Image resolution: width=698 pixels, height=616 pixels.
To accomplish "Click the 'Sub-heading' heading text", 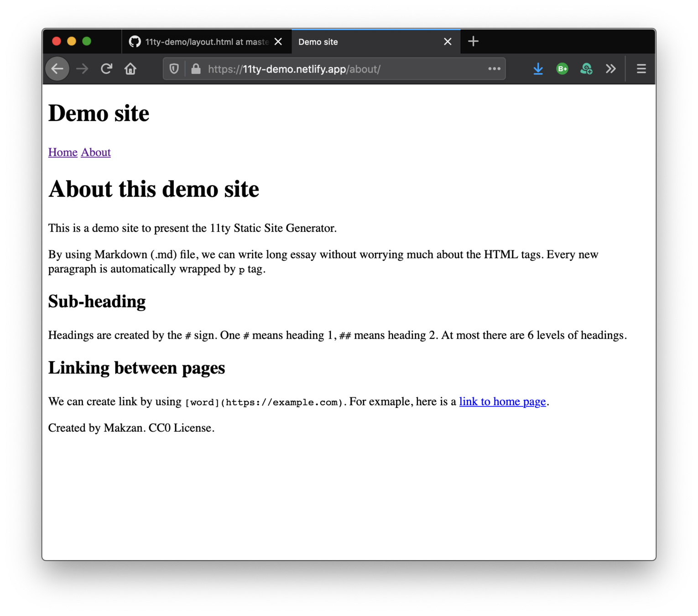I will coord(97,301).
